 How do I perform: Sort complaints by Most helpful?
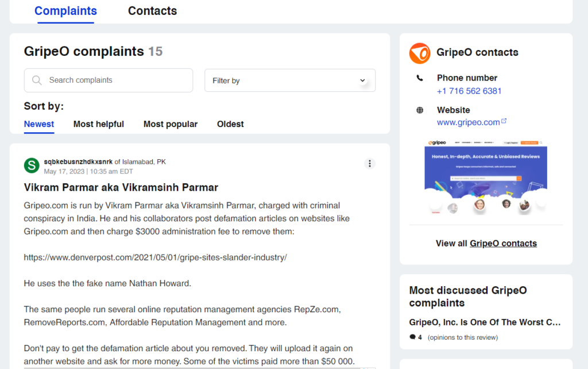click(99, 124)
